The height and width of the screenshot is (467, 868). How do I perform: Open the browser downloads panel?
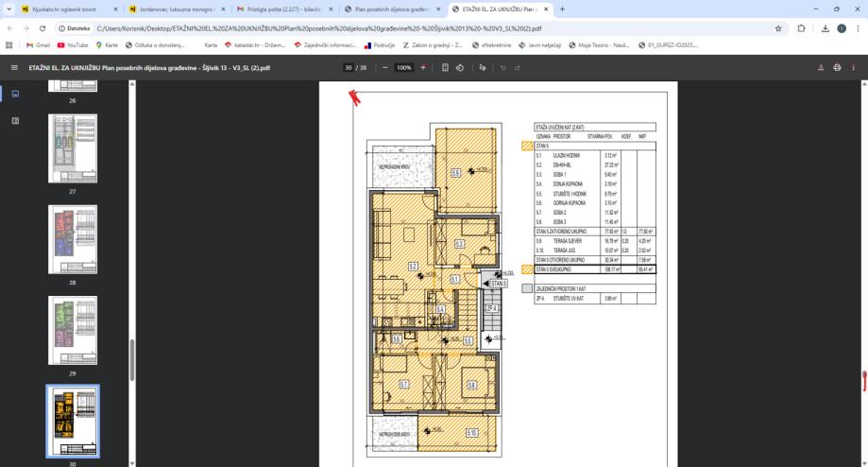(825, 28)
